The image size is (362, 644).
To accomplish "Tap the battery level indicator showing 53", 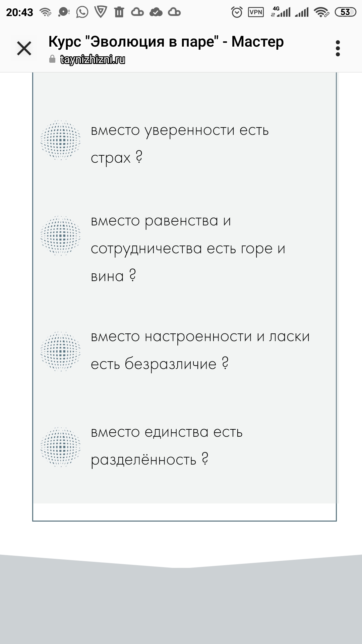I will point(345,12).
